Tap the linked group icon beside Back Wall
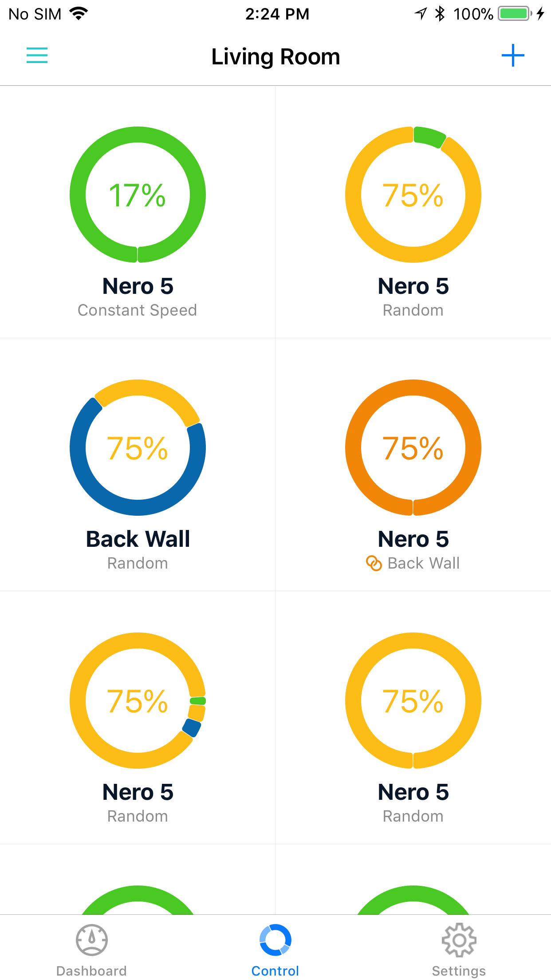The width and height of the screenshot is (551, 980). point(374,563)
